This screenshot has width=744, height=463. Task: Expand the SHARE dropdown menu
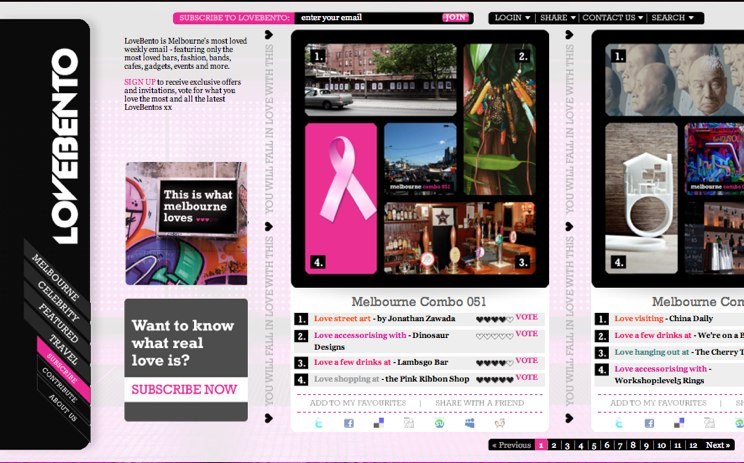pyautogui.click(x=558, y=18)
